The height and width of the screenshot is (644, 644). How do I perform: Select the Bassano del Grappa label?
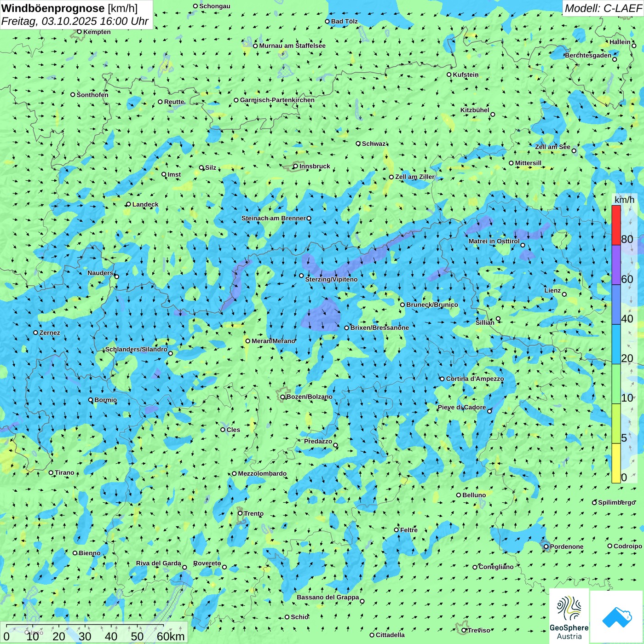tap(328, 597)
